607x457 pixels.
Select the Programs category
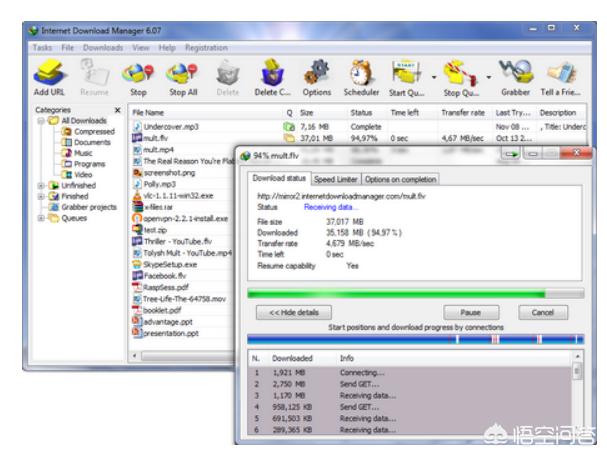pos(84,164)
